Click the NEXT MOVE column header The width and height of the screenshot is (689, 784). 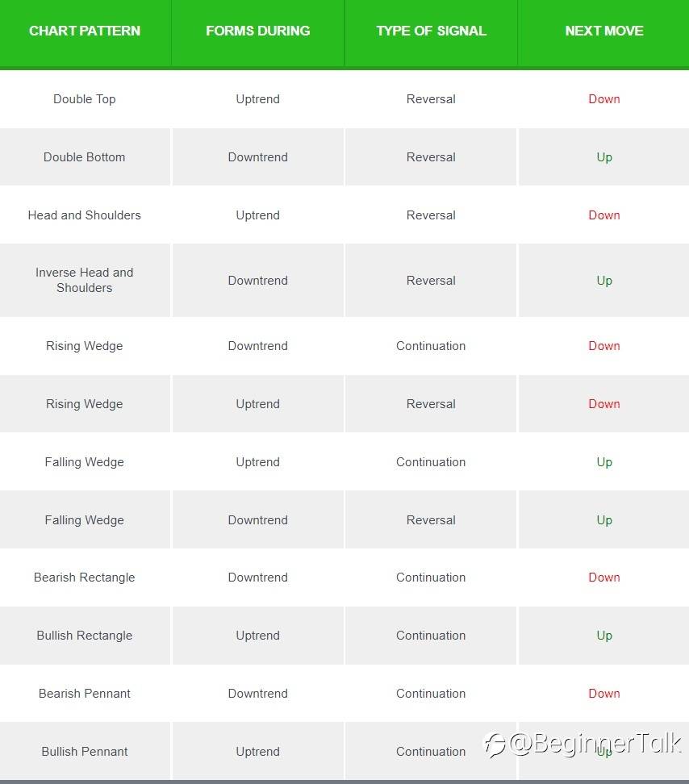pyautogui.click(x=604, y=31)
